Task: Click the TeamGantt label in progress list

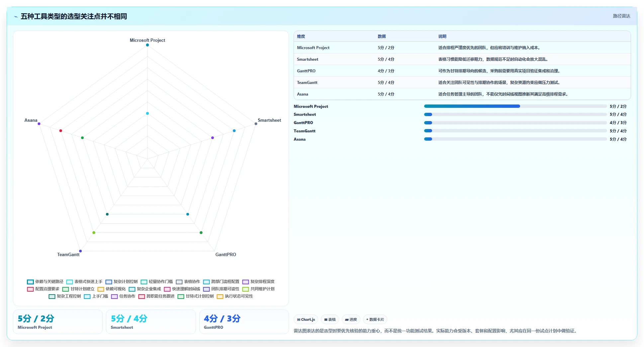Action: [x=305, y=131]
